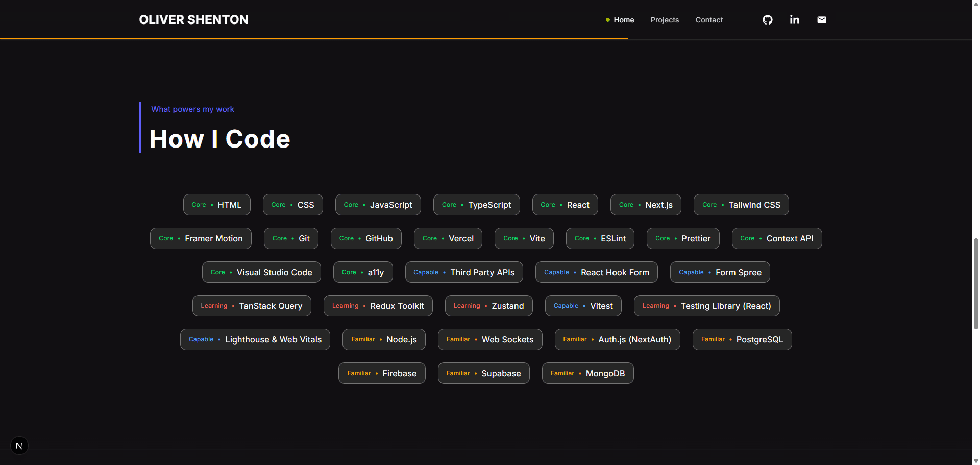Click the Next.js dev tools badge
This screenshot has height=465, width=980.
point(19,446)
